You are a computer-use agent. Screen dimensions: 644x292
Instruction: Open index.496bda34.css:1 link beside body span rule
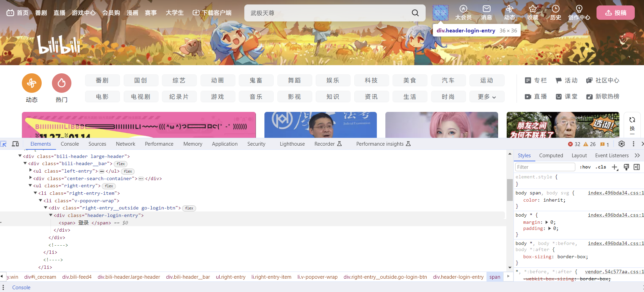(616, 193)
